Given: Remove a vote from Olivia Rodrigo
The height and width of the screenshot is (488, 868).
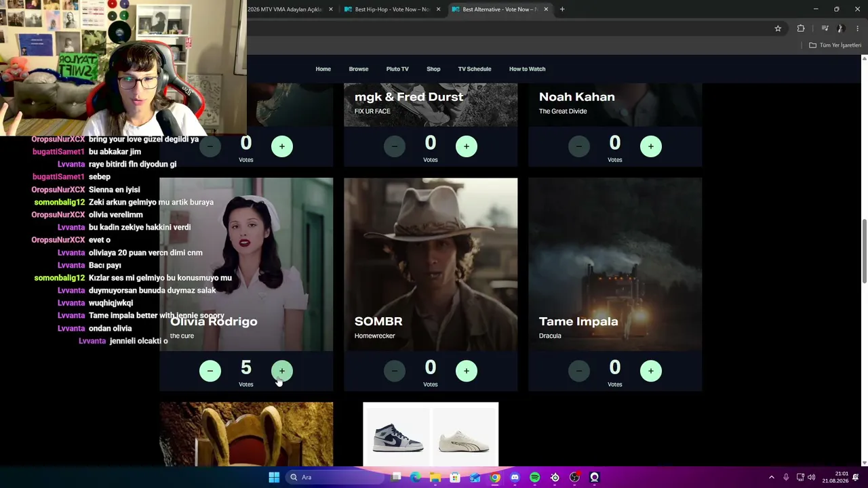Looking at the screenshot, I should pos(210,371).
